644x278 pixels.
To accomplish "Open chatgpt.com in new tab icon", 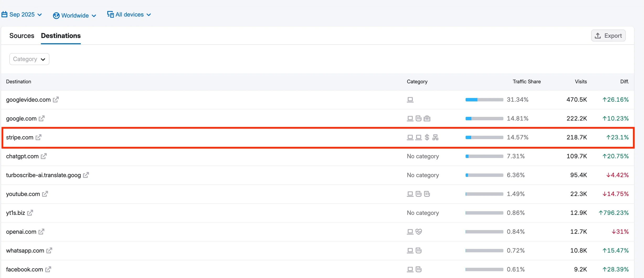I will coord(44,156).
